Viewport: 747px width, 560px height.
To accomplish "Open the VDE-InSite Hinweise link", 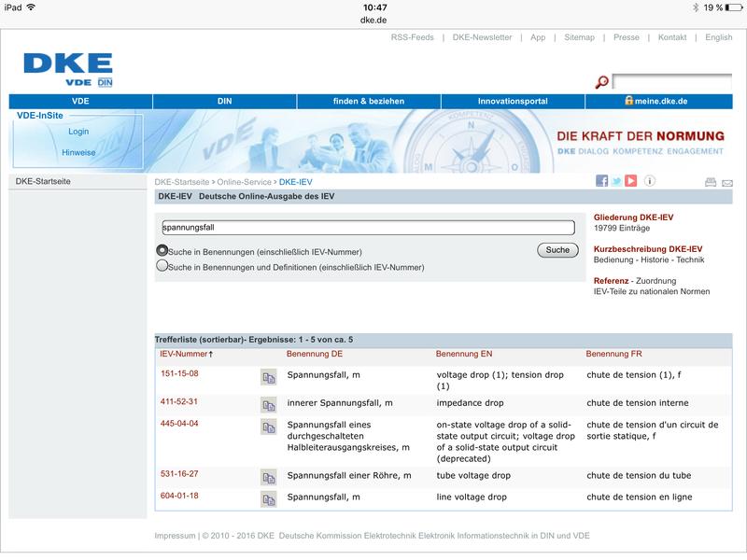I will click(78, 153).
